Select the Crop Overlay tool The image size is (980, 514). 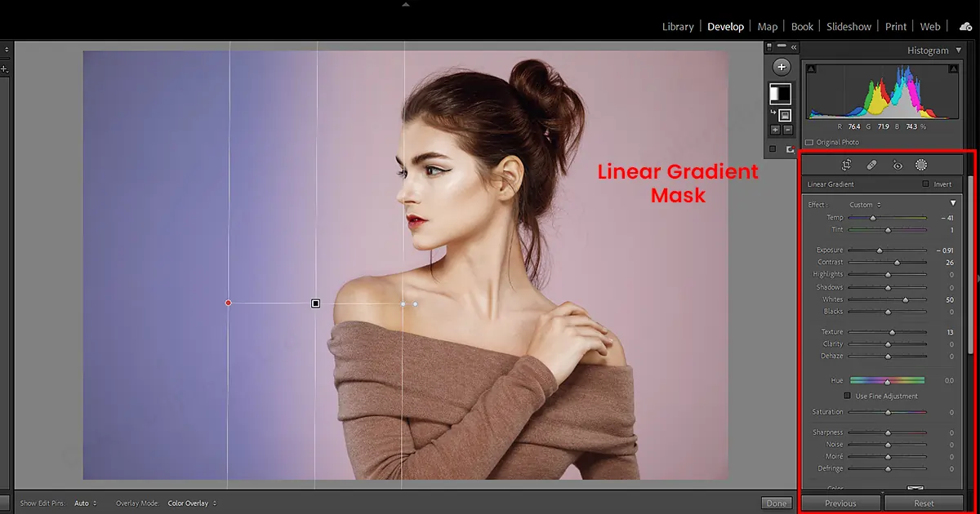[x=846, y=164]
